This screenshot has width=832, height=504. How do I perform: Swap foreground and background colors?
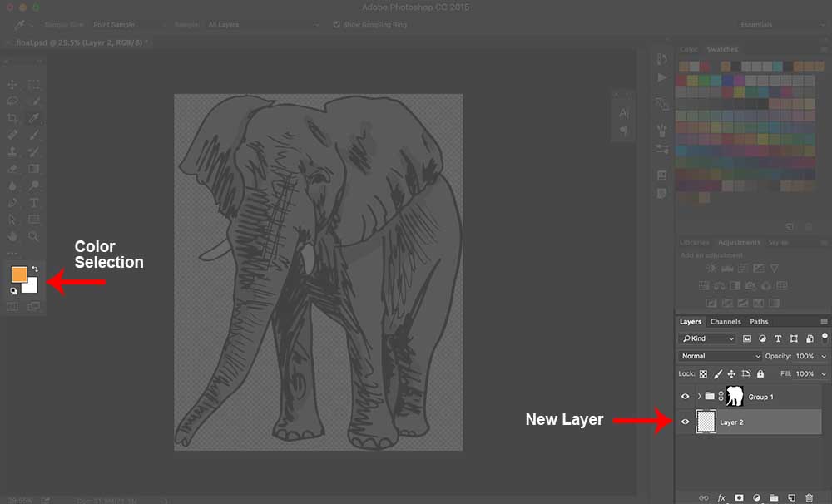tap(35, 269)
